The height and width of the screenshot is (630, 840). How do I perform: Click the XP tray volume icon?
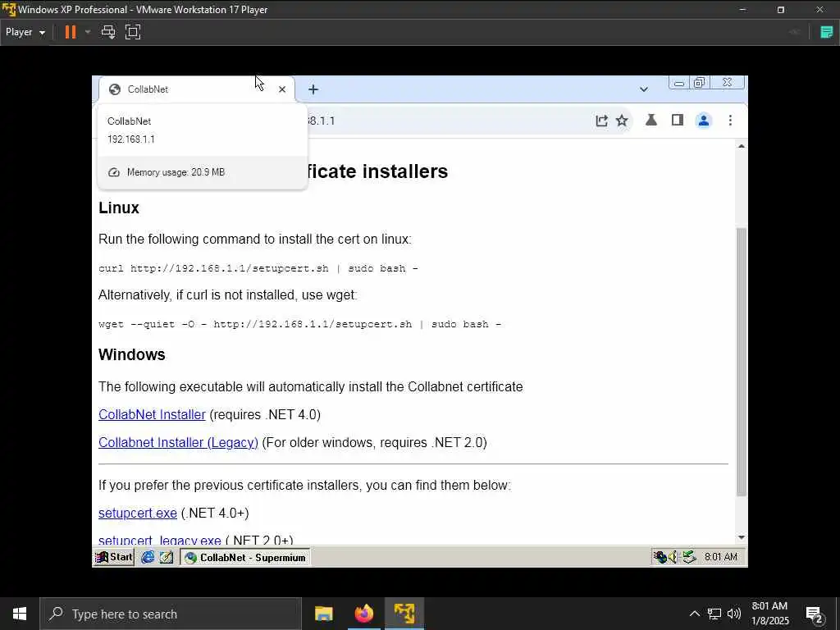tap(673, 557)
